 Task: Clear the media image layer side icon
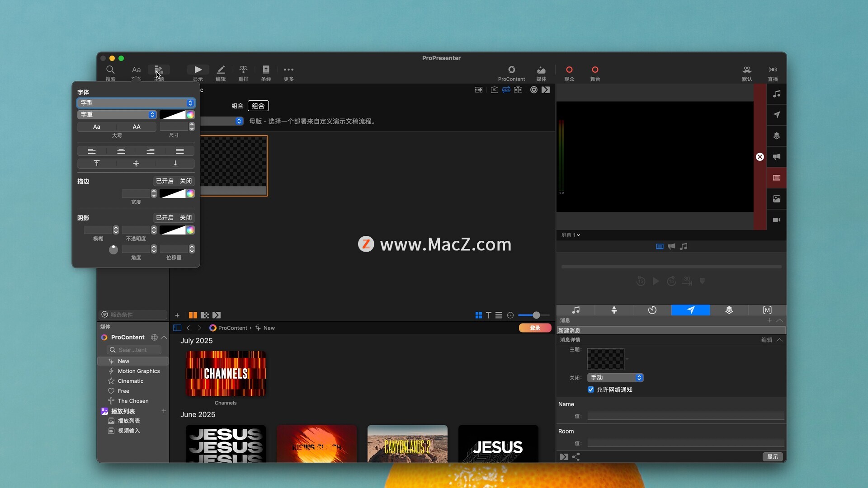(777, 199)
